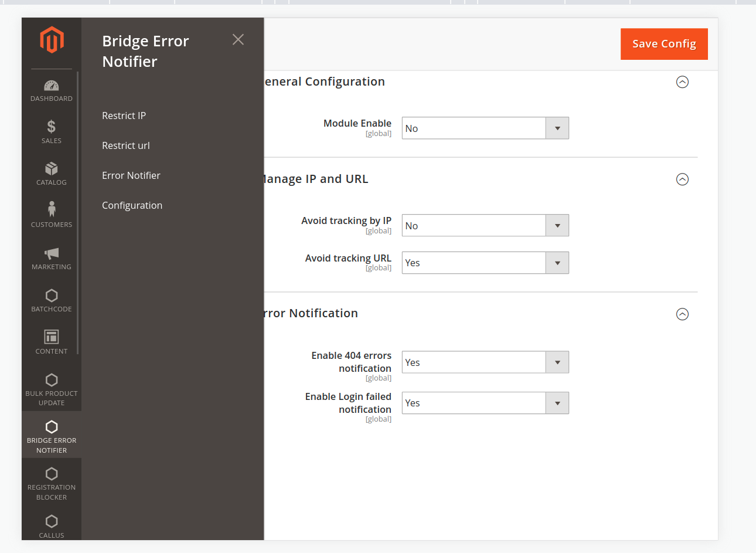Open the Module Enable dropdown

point(485,128)
